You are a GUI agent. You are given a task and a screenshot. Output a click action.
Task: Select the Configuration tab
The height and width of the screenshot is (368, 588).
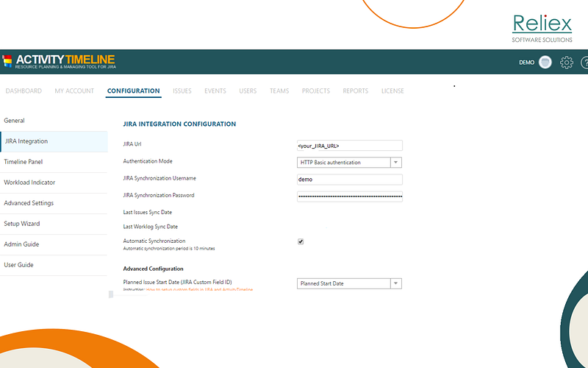[x=134, y=91]
